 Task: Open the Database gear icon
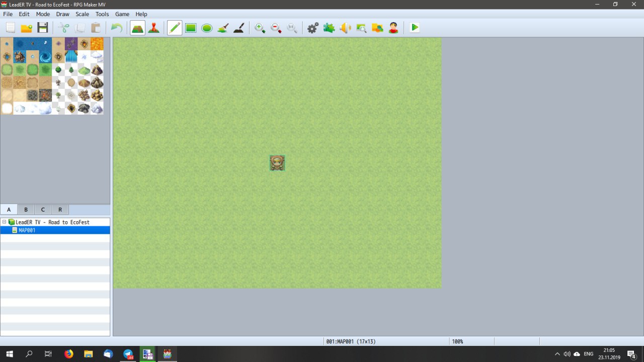coord(313,28)
